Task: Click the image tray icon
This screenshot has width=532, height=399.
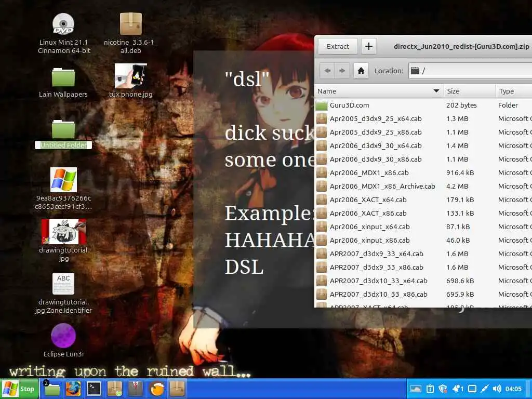Action: 415,389
